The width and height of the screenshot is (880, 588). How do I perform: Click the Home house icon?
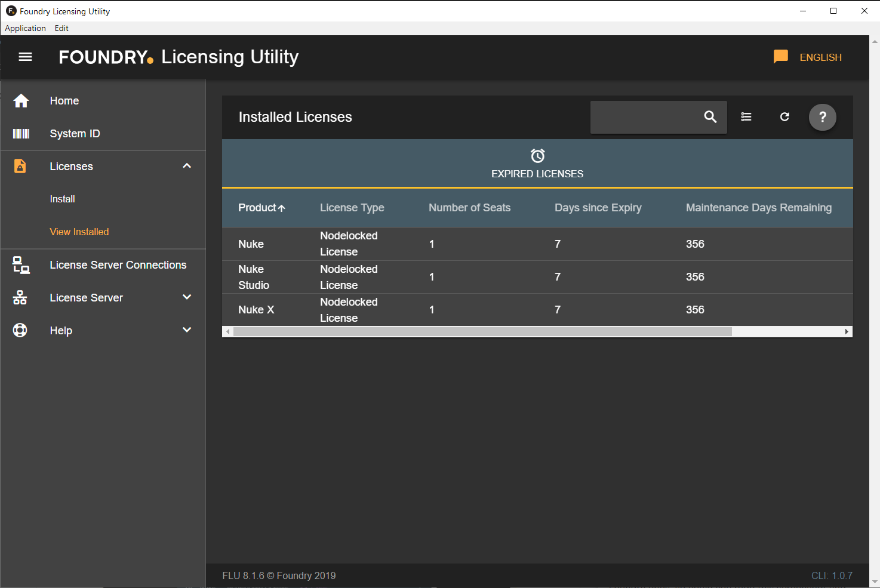point(21,101)
